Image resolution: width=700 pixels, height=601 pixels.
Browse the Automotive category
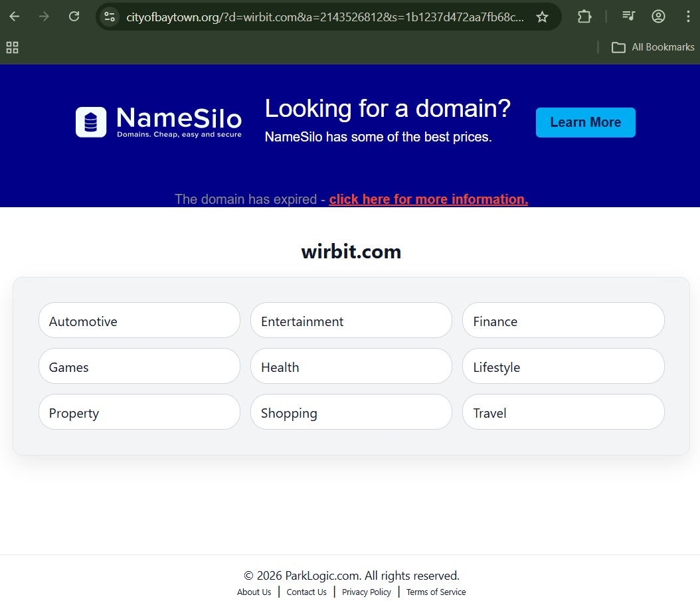coord(139,320)
